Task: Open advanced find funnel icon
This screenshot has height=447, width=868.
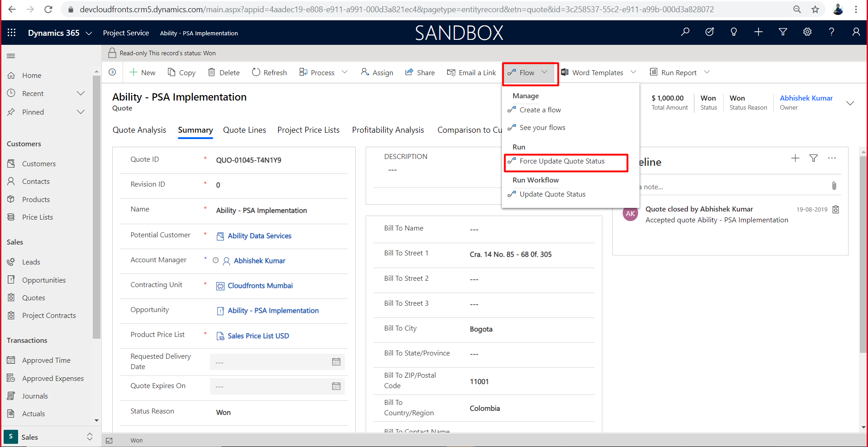Action: [783, 32]
